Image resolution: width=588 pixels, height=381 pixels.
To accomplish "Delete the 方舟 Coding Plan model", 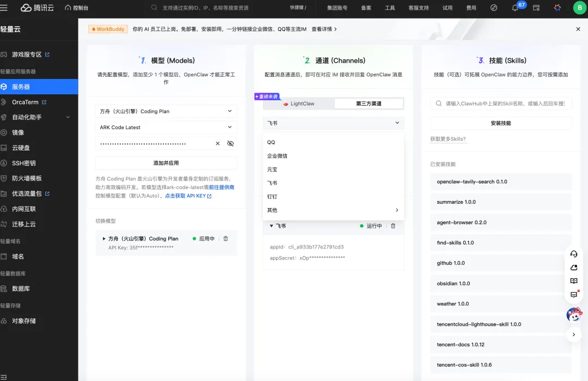I will click(225, 238).
